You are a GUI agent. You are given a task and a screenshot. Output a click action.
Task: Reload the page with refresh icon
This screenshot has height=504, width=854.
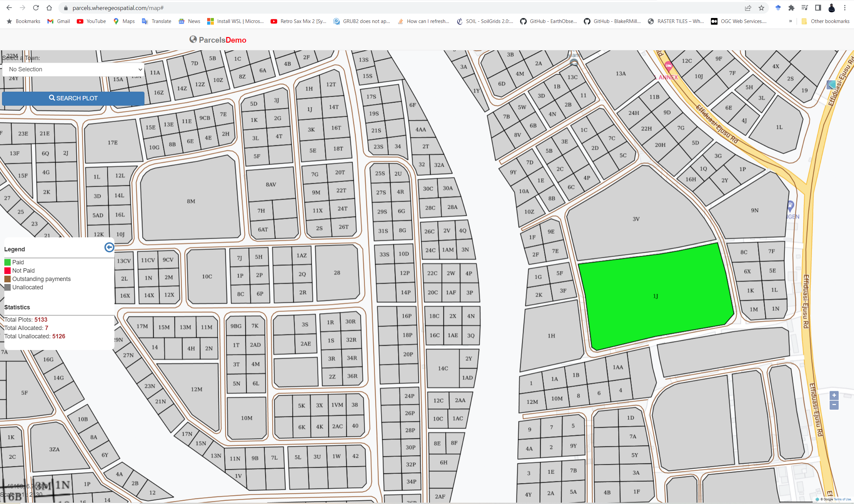36,8
